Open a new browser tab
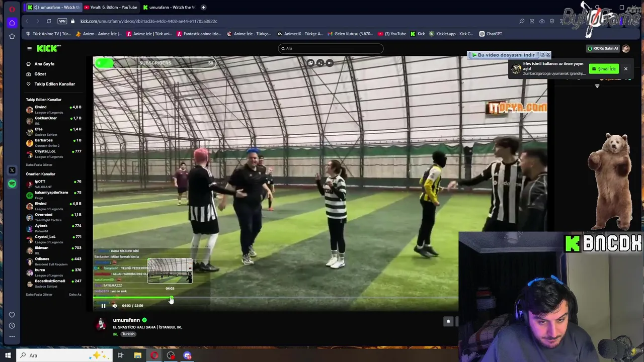This screenshot has width=644, height=362. click(203, 7)
